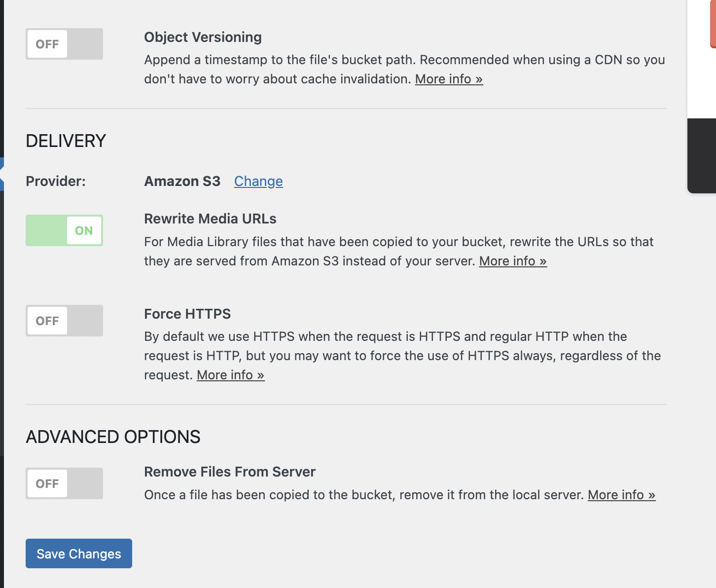Open More info for Remove Files From Server

621,495
